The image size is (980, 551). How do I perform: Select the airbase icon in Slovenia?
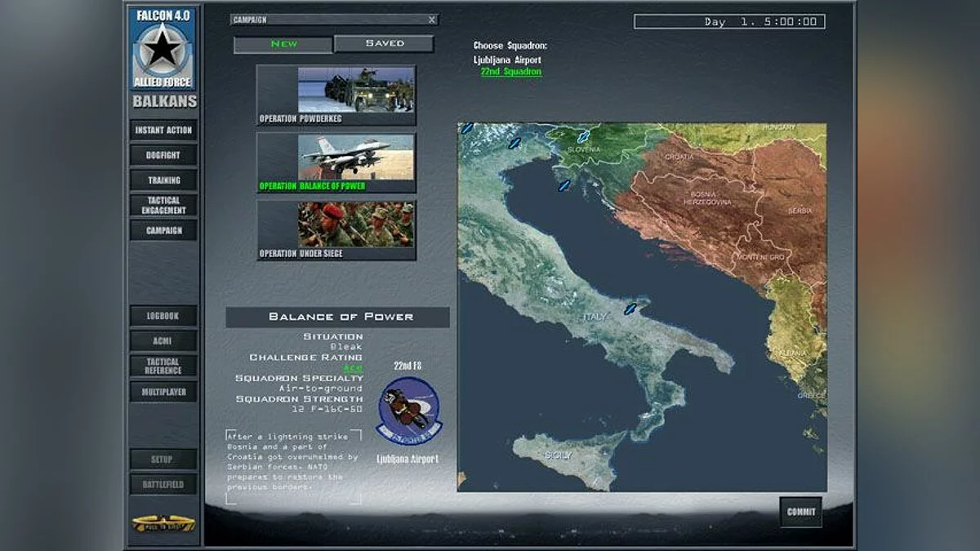coord(583,137)
